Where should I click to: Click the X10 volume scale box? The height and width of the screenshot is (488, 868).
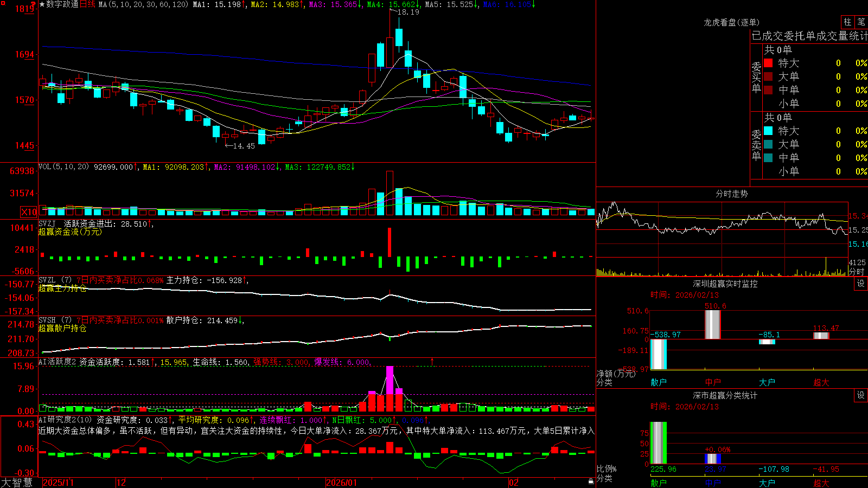click(x=29, y=212)
